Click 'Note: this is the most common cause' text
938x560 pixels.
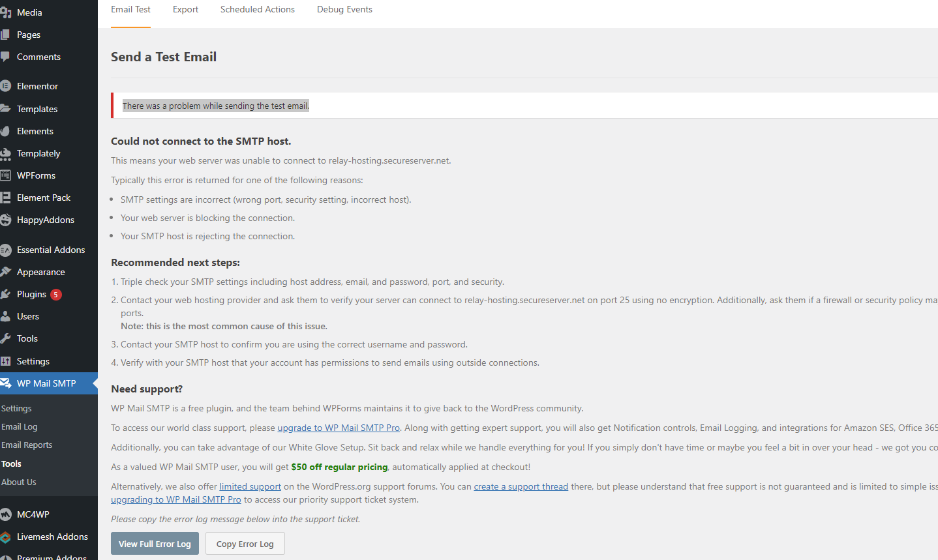[x=224, y=326]
